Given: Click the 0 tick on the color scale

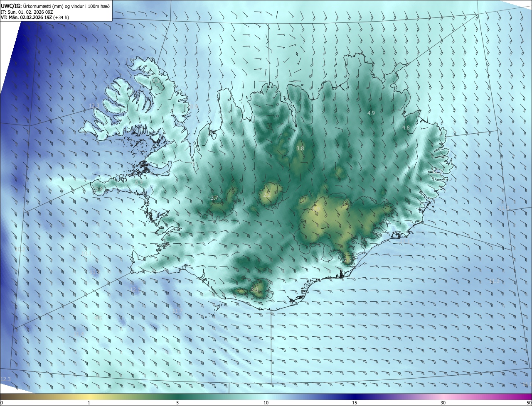Looking at the screenshot, I should tap(2, 403).
